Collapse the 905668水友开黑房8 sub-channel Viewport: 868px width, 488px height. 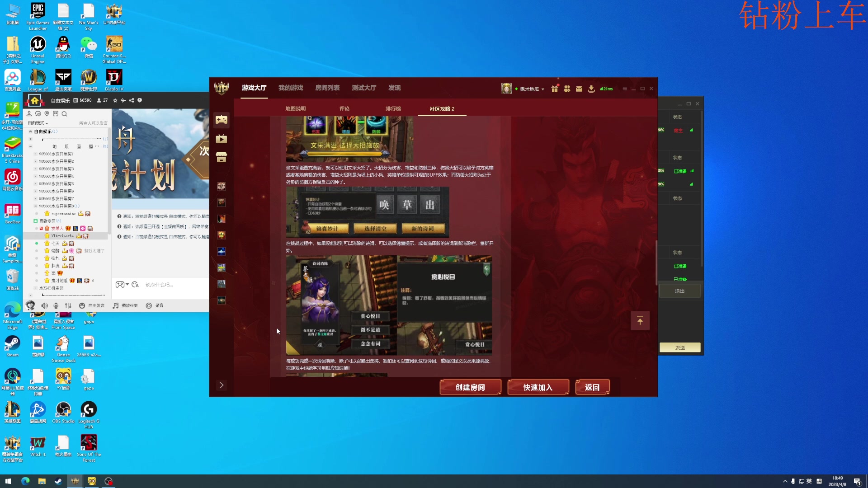pyautogui.click(x=36, y=206)
